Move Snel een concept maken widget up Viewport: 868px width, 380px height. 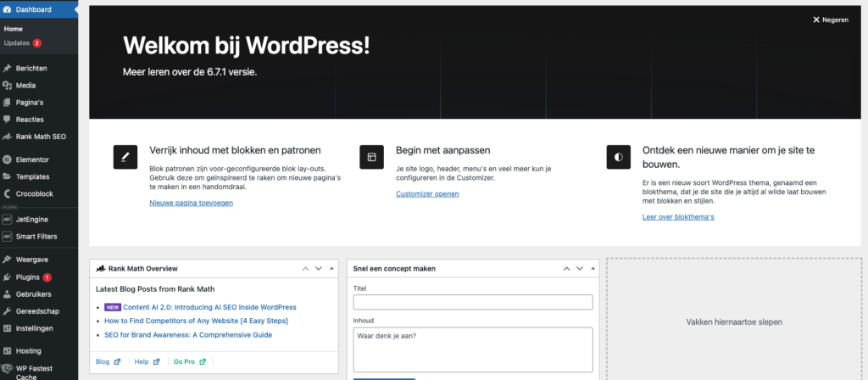click(566, 269)
